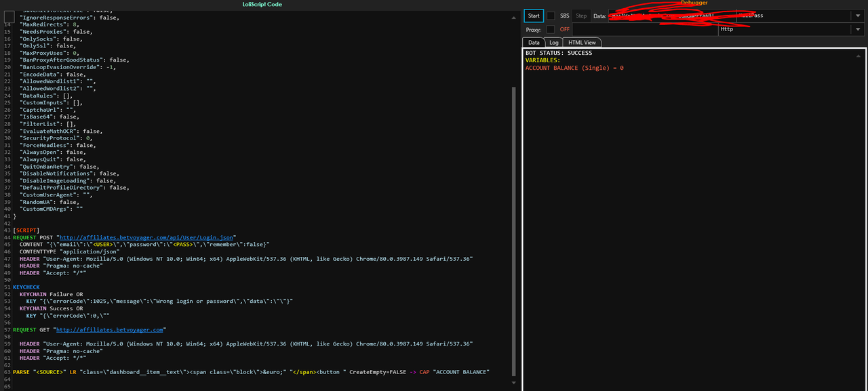
Task: Click the [SCRIPT] section header line
Action: [x=26, y=231]
